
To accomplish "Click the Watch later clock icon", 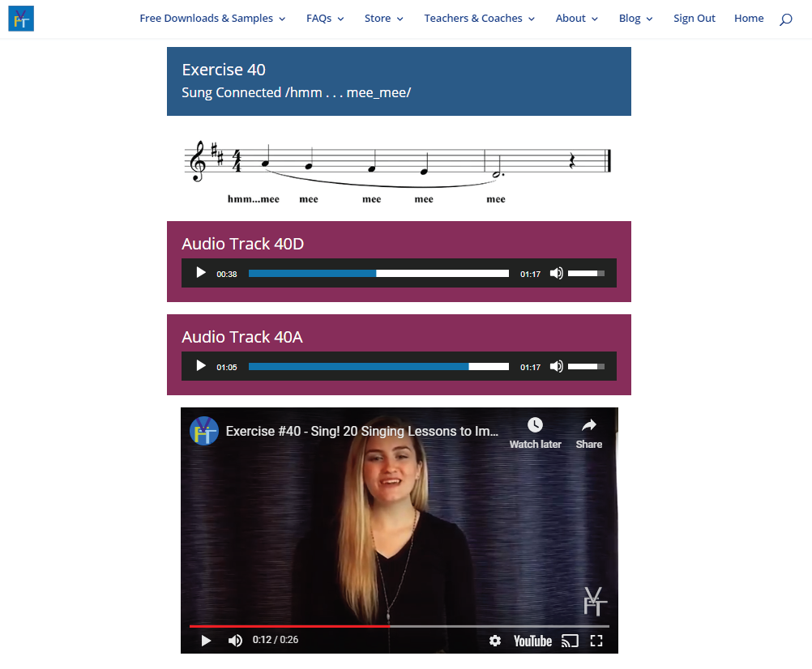I will coord(535,424).
